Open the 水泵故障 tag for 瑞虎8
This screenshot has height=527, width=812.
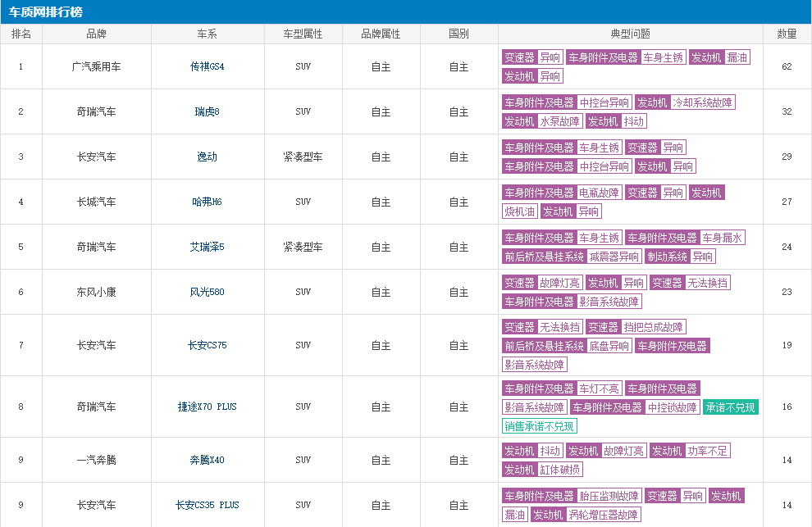(x=560, y=121)
